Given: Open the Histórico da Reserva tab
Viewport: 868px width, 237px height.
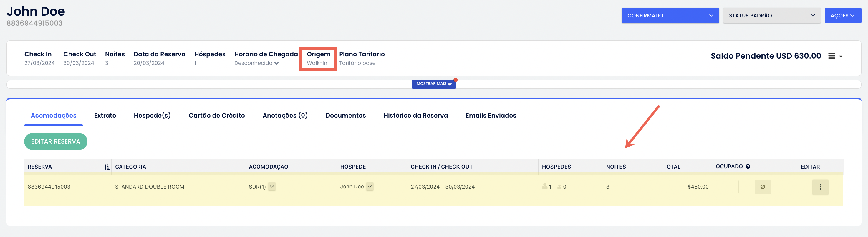Looking at the screenshot, I should coord(415,115).
